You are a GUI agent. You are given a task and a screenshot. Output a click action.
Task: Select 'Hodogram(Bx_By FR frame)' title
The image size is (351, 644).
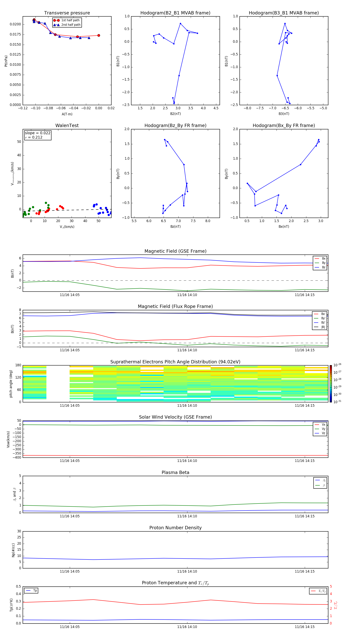coord(284,125)
